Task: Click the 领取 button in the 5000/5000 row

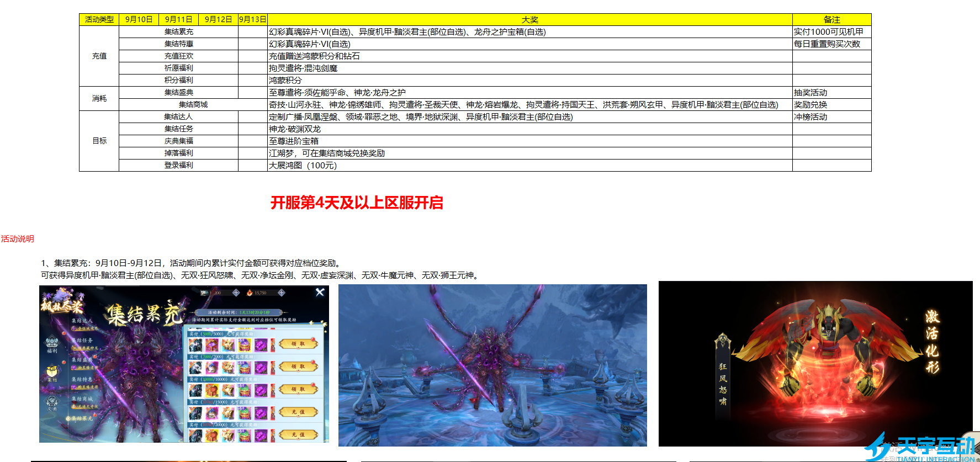Action: click(298, 344)
